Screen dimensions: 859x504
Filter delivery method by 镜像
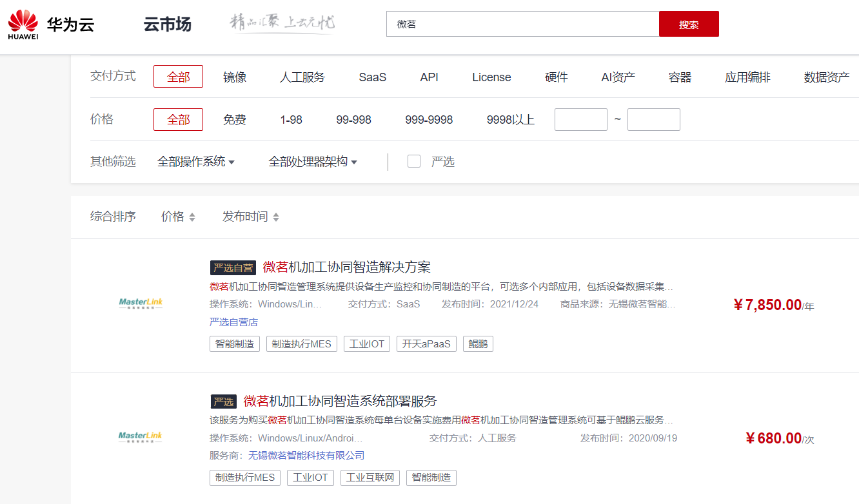click(x=235, y=77)
